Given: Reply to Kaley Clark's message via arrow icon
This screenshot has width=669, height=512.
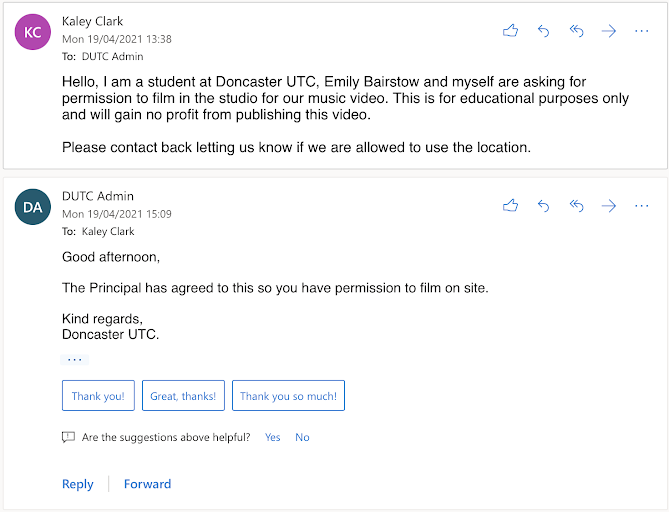Looking at the screenshot, I should pos(544,31).
